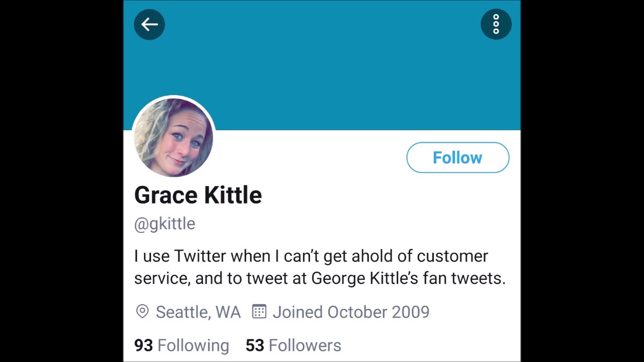
Task: Follow Grace Kittle
Action: pyautogui.click(x=458, y=157)
